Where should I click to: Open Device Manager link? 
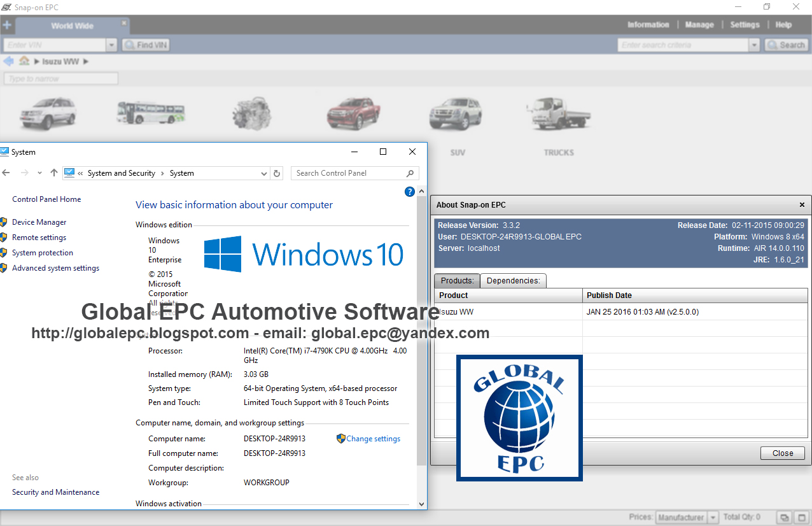click(x=39, y=222)
